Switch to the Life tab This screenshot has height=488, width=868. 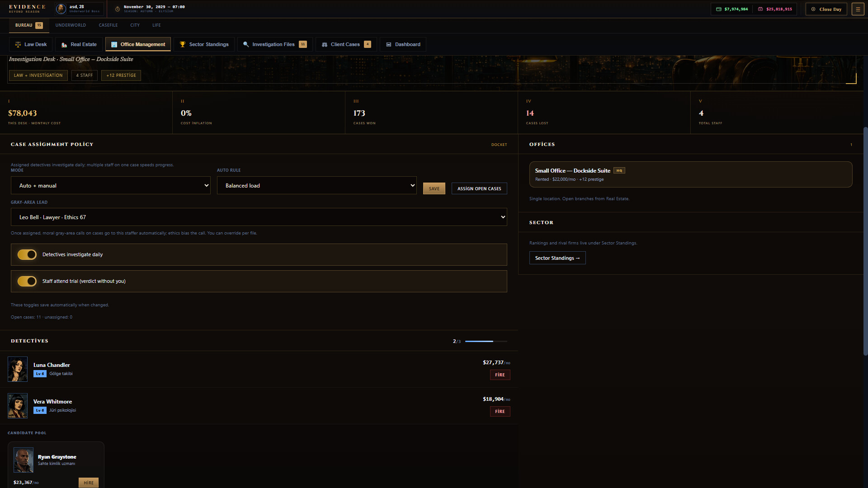coord(156,25)
